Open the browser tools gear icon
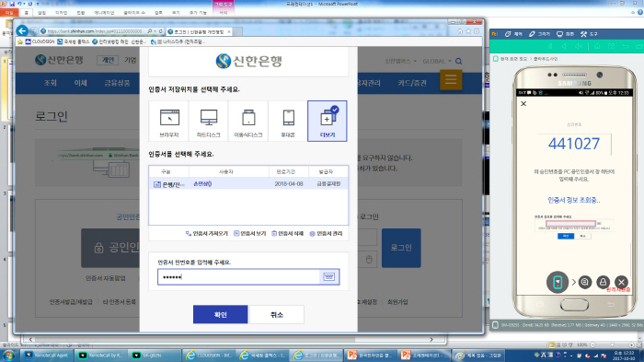 (477, 31)
